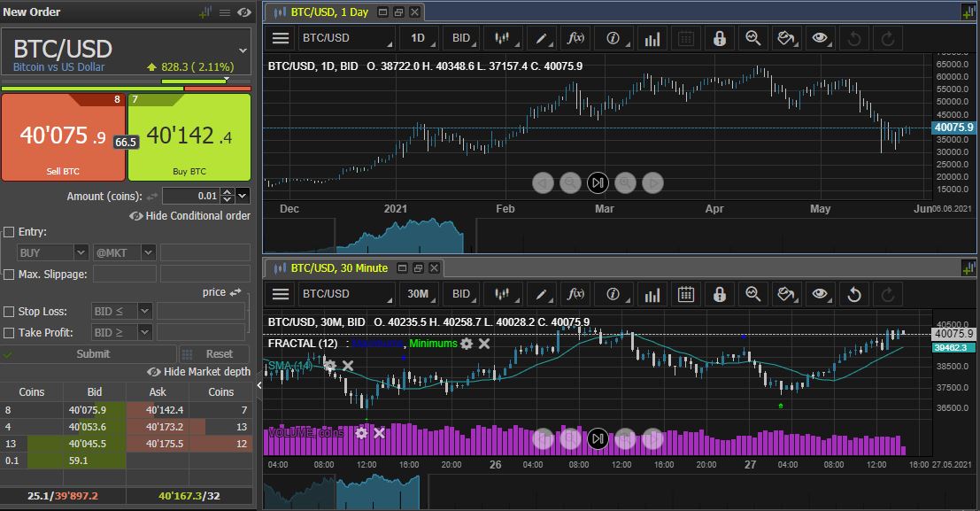The height and width of the screenshot is (511, 980).
Task: Open the New Order panel menu lines icon
Action: point(225,12)
